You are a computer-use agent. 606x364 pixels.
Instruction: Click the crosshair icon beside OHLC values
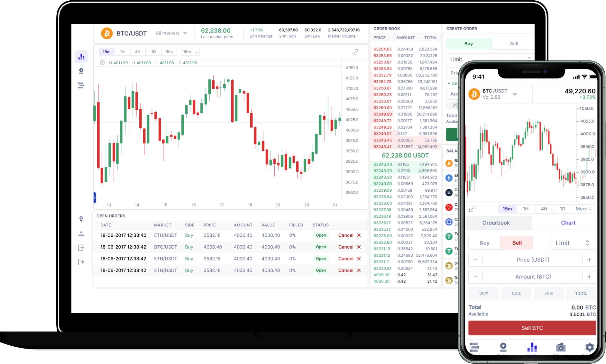point(102,63)
